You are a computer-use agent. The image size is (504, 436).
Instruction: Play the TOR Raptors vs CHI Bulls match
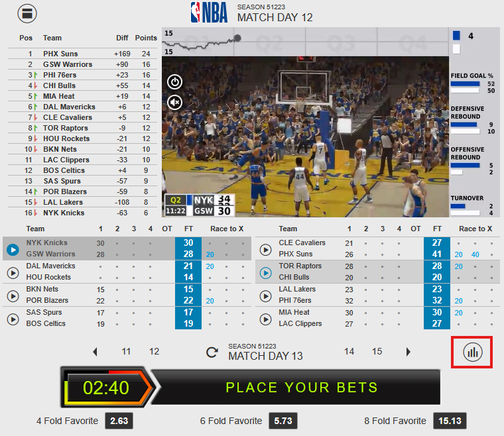(265, 272)
